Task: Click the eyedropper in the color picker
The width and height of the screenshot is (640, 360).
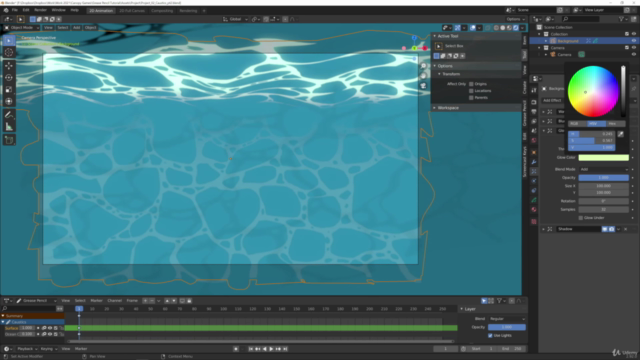Action: pos(620,134)
